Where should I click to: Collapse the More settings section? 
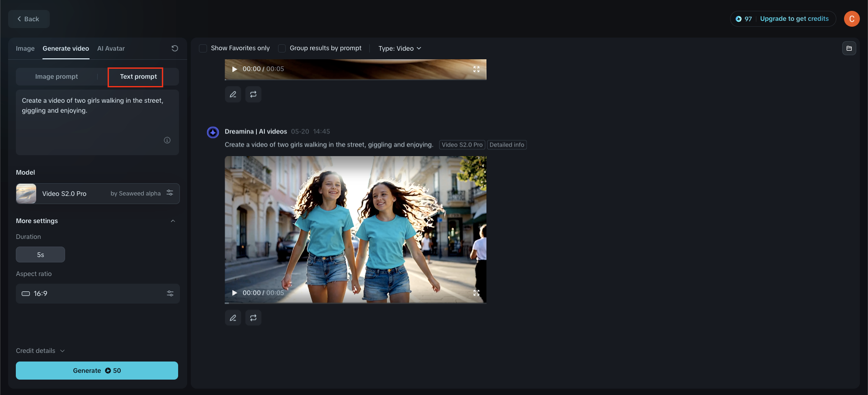point(173,221)
